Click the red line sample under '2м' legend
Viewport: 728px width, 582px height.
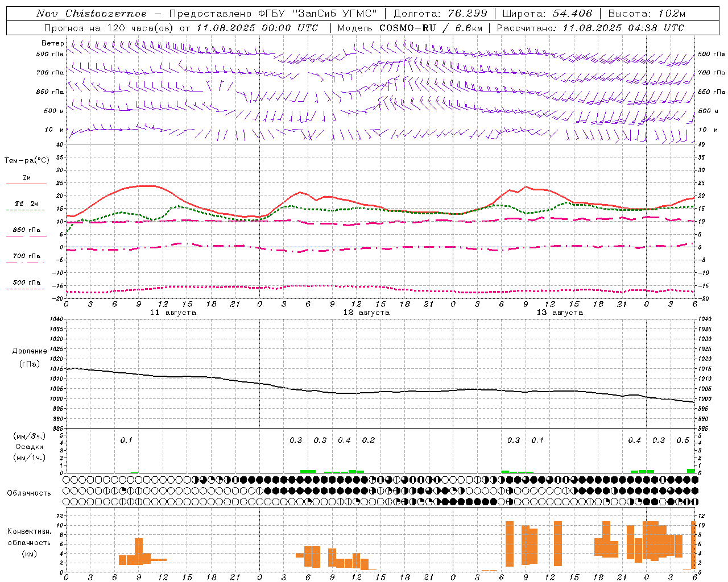pyautogui.click(x=26, y=184)
